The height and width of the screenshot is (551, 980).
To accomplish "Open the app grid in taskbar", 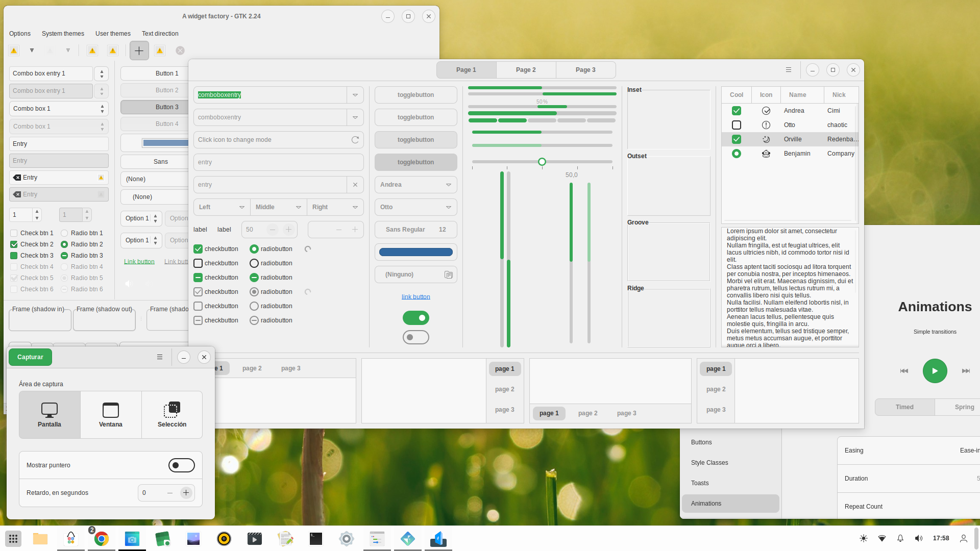I will click(13, 538).
